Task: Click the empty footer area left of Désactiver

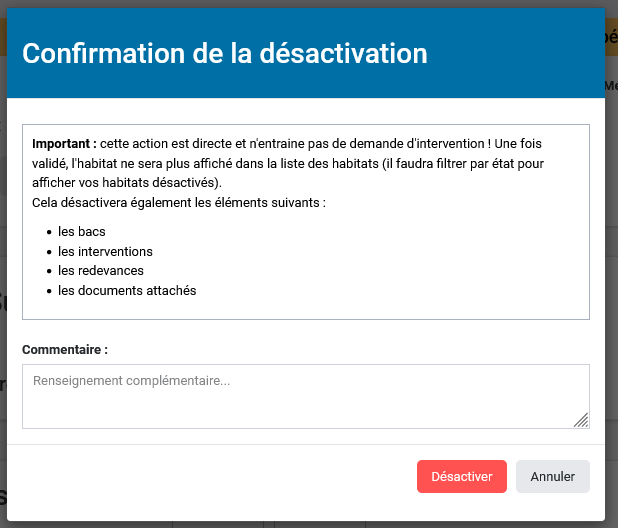Action: pyautogui.click(x=200, y=477)
